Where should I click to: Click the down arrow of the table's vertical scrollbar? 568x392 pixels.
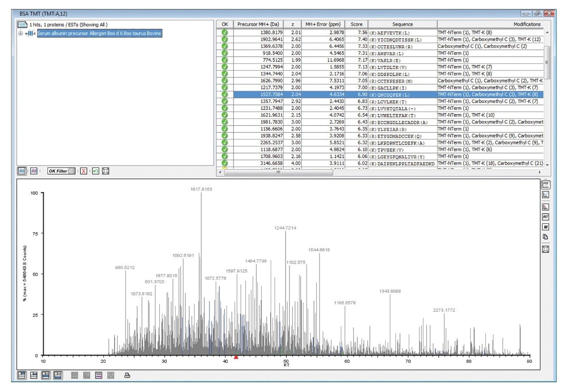pos(547,165)
